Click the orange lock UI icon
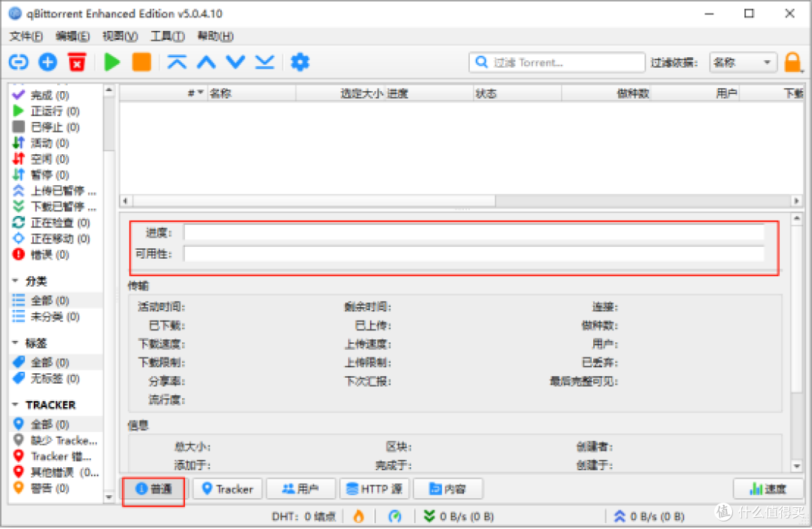Image resolution: width=812 pixels, height=529 pixels. tap(793, 62)
